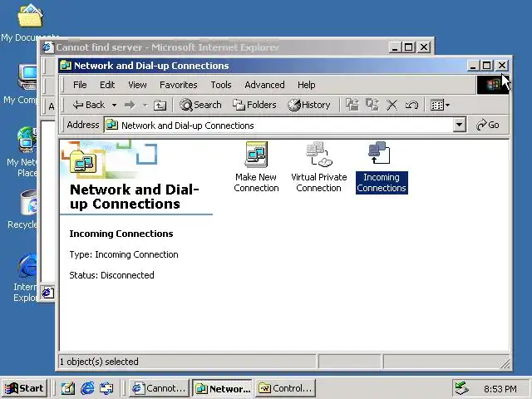
Task: Click the network connection tray icon
Action: (x=461, y=388)
